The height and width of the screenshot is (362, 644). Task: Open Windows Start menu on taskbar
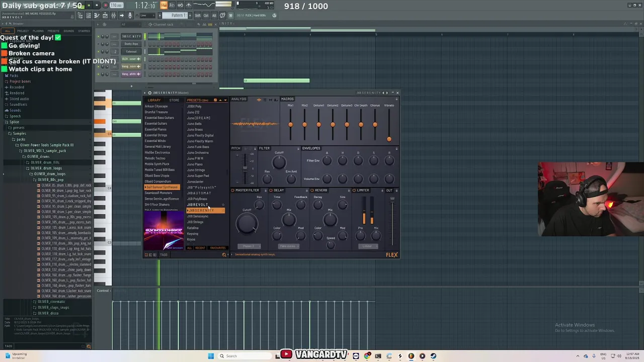pyautogui.click(x=211, y=356)
